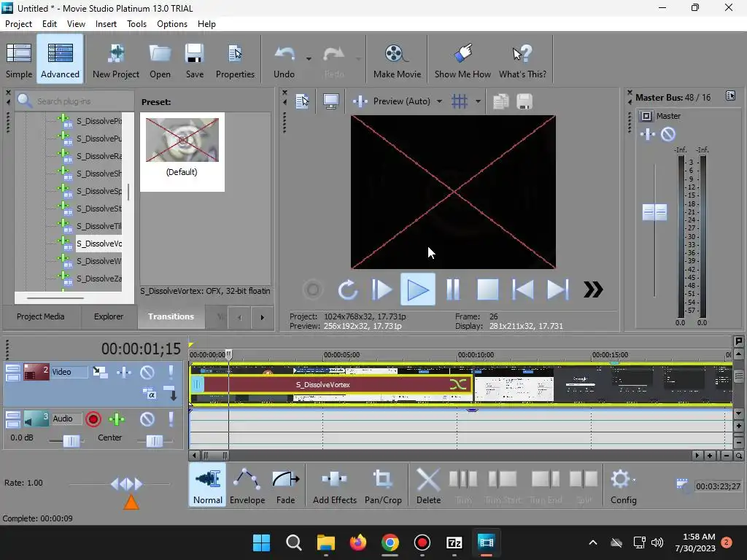Toggle Normal edit tool mode
This screenshot has width=747, height=560.
point(207,486)
